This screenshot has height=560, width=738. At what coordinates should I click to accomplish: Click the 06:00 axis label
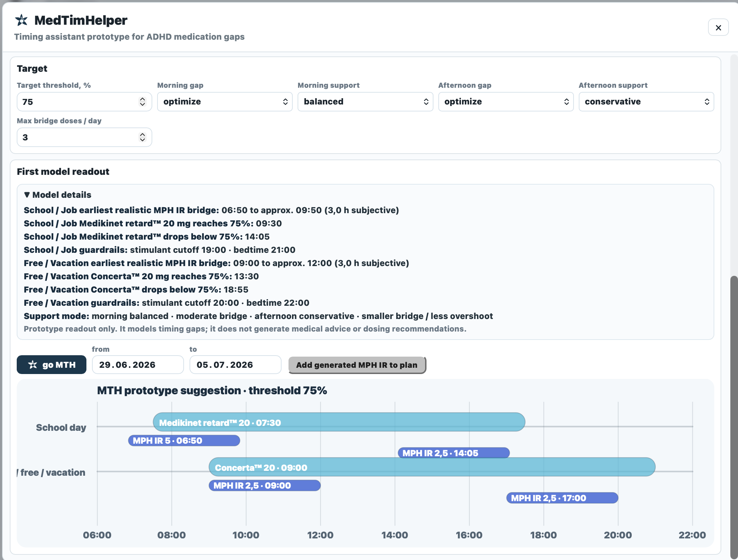97,535
